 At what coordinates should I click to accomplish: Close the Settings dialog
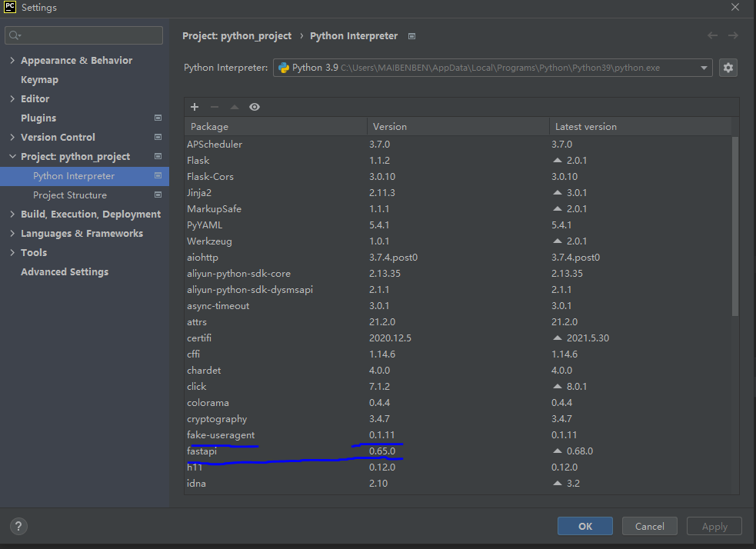pyautogui.click(x=734, y=7)
